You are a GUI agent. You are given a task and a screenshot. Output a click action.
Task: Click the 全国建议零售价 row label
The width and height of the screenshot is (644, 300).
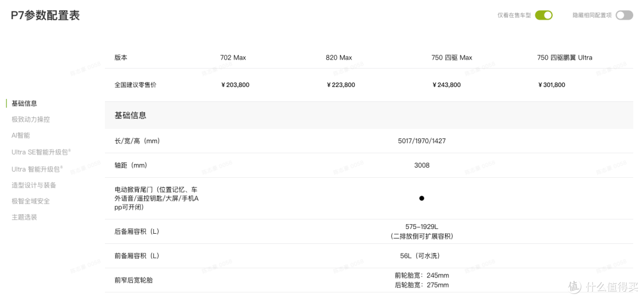(135, 85)
